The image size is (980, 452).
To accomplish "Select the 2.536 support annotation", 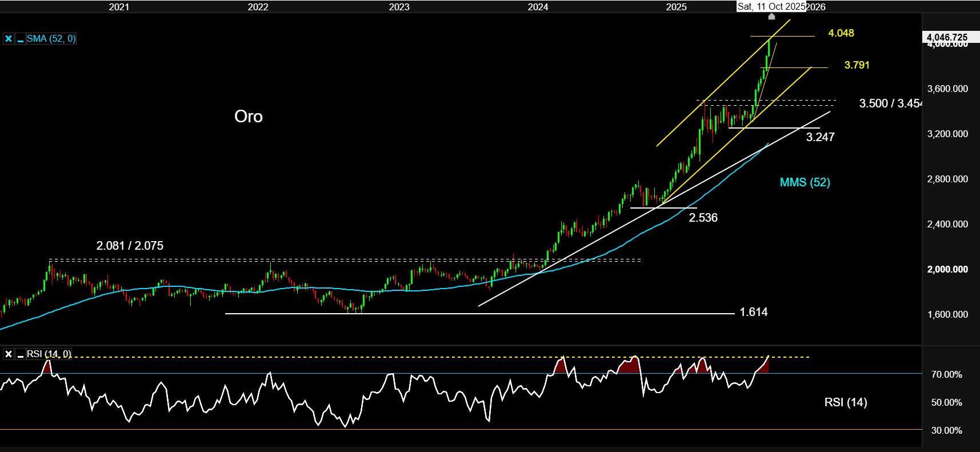I will (x=703, y=218).
